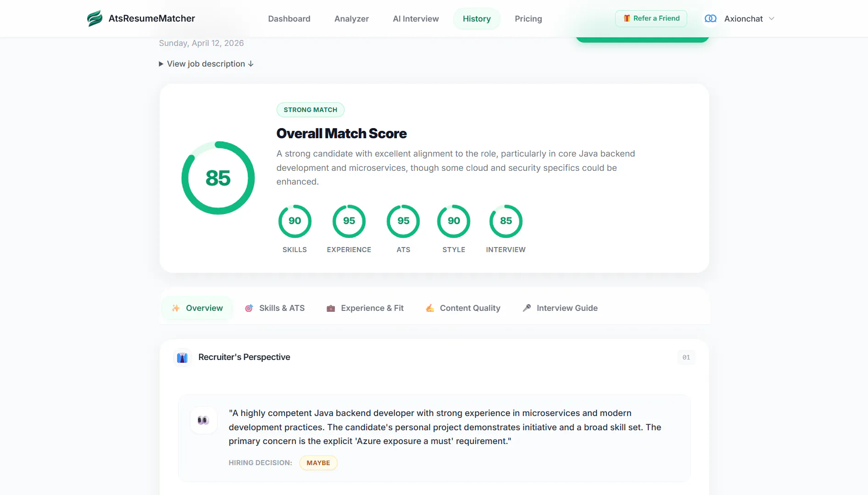Click the STYLE 90 score ring

click(454, 221)
